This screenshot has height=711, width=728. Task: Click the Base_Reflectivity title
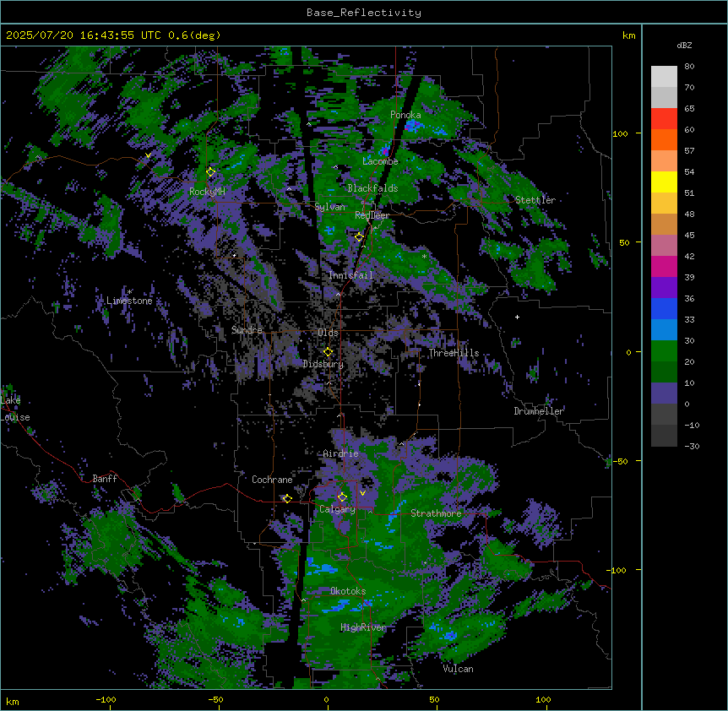click(364, 13)
